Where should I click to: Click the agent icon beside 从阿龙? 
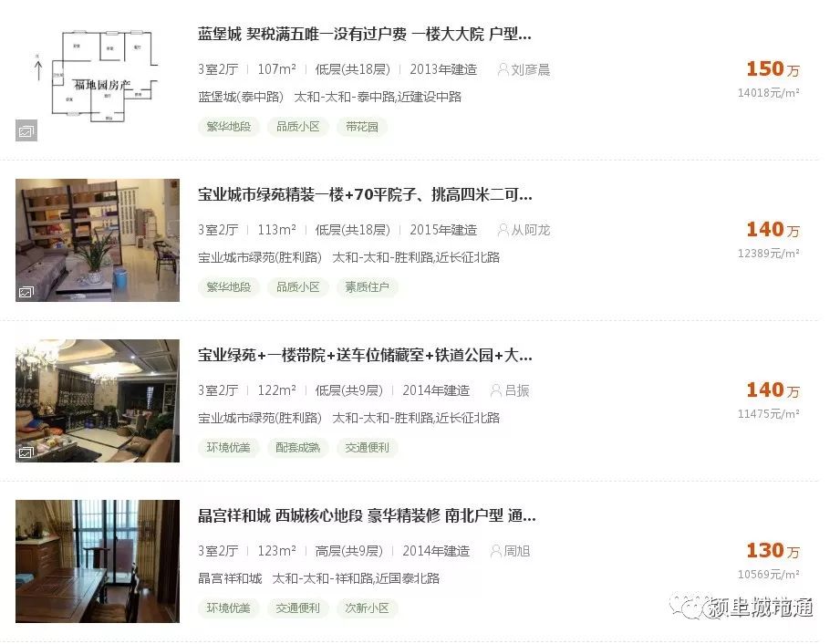(503, 230)
